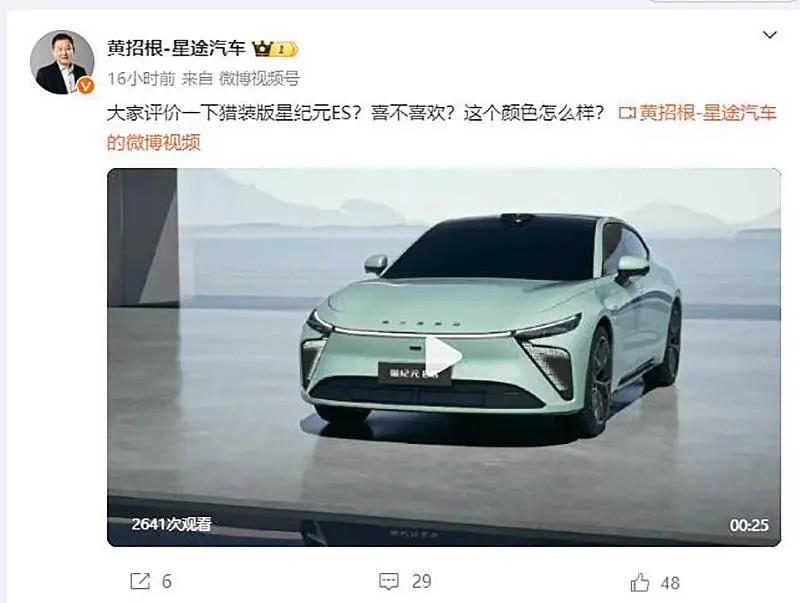
Task: Click the video camera icon before link
Action: [x=627, y=113]
